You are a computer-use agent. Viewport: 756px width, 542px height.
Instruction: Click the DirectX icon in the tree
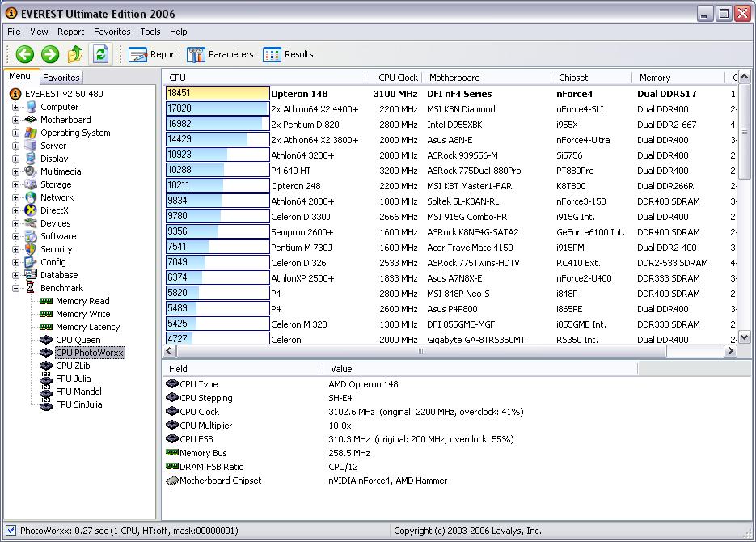[x=31, y=210]
